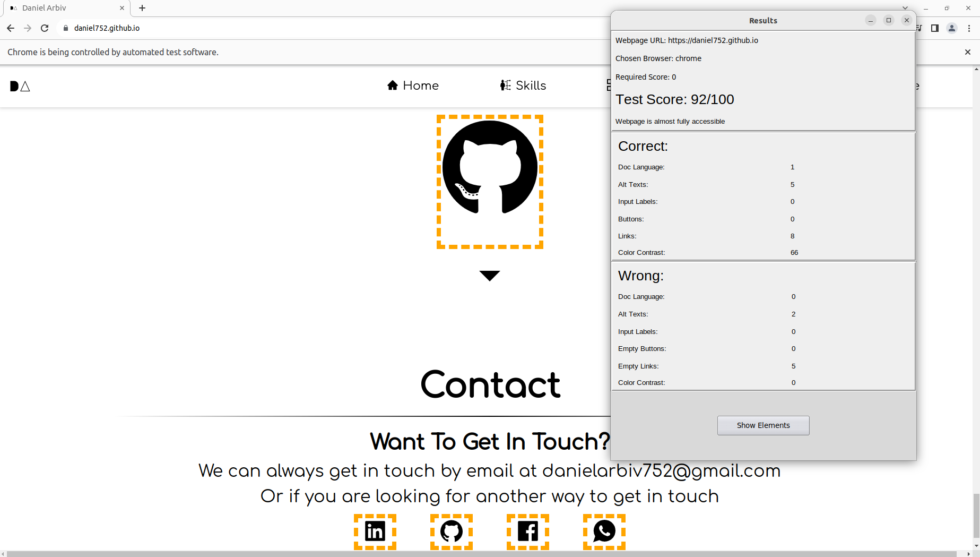Click the Skills icon in the navbar
Viewport: 980px width, 557px height.
click(x=506, y=85)
